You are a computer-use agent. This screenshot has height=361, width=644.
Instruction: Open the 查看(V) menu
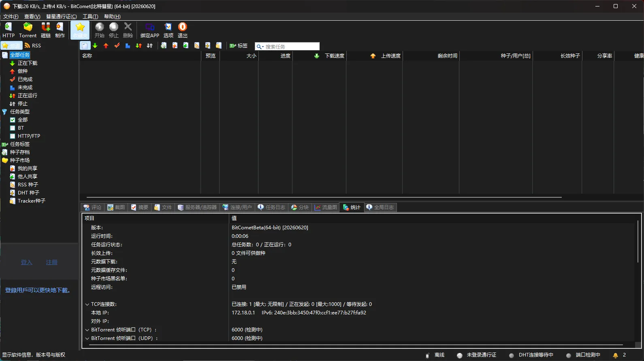[32, 17]
